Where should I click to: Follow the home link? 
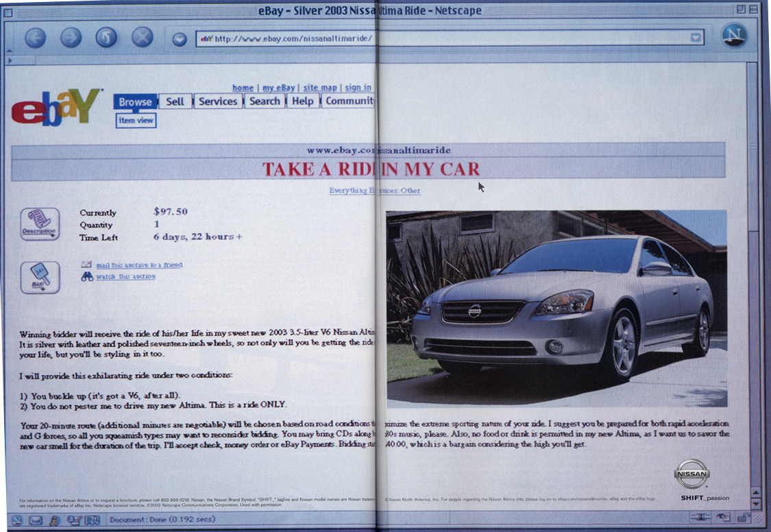point(243,88)
